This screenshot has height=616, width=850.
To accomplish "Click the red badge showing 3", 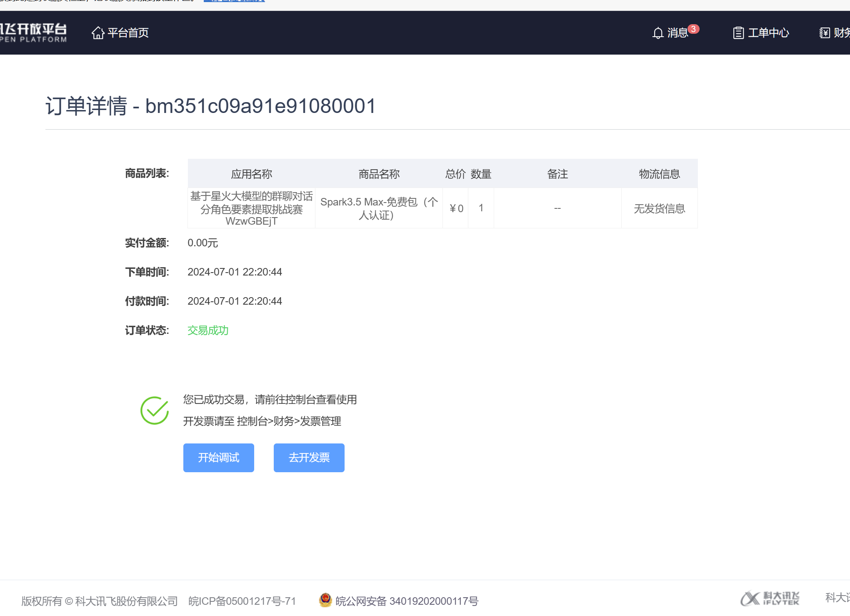I will coord(693,29).
